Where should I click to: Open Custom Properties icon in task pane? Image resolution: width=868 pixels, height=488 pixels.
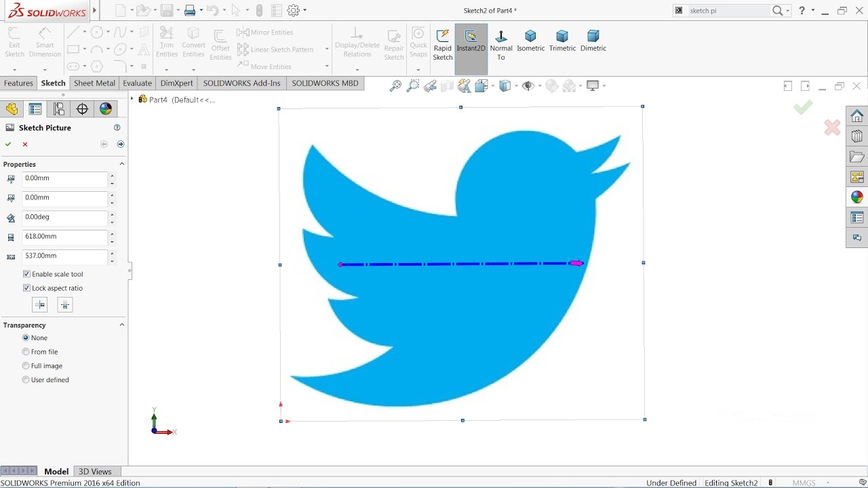(x=857, y=218)
